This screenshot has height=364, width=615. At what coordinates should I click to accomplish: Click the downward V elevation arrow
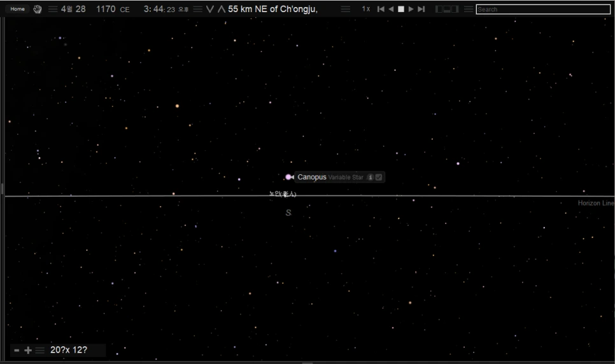pyautogui.click(x=210, y=9)
